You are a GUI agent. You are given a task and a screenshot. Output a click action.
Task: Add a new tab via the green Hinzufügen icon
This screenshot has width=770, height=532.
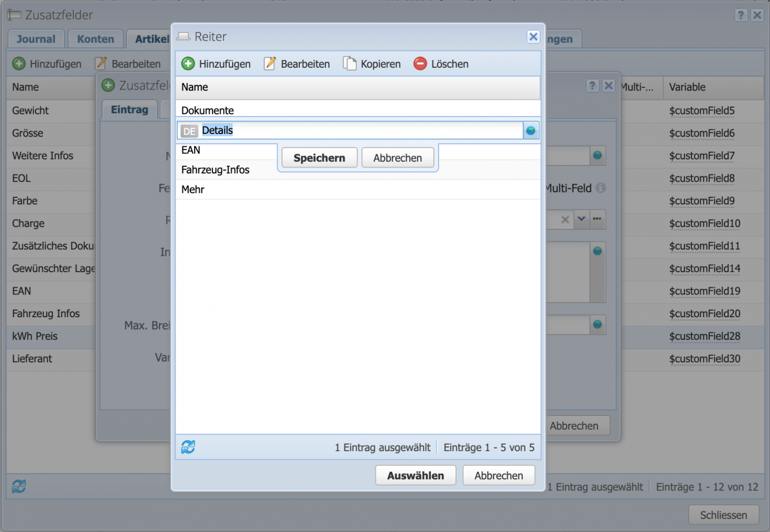(x=188, y=63)
